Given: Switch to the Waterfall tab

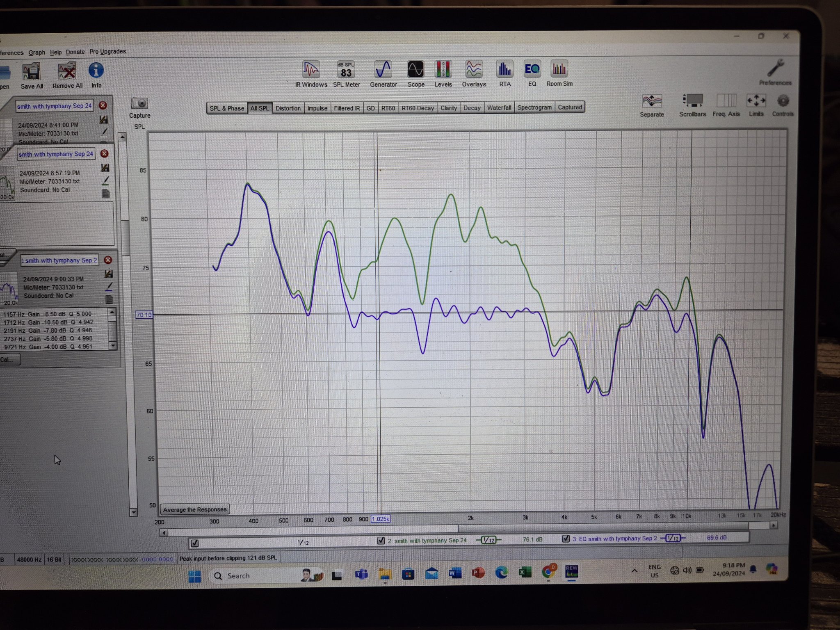Looking at the screenshot, I should coord(499,107).
